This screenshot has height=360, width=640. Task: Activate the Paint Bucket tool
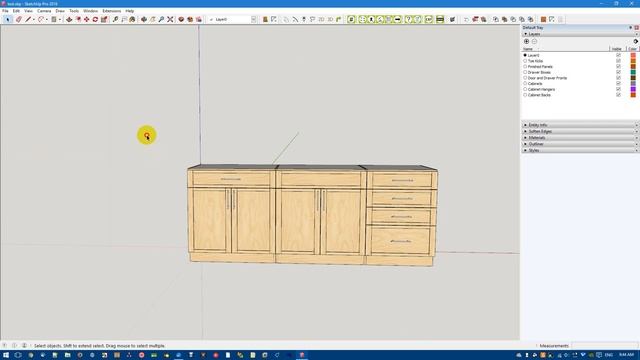pos(132,19)
